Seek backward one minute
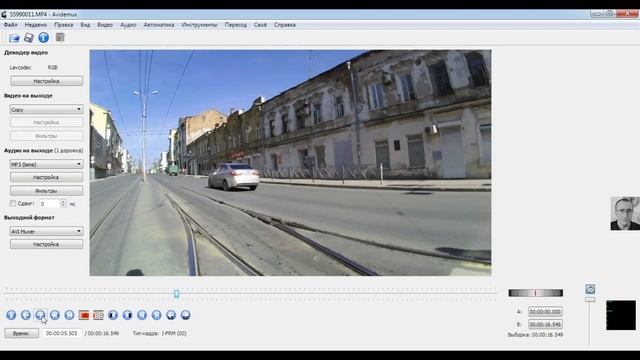640x360 pixels. (x=171, y=315)
